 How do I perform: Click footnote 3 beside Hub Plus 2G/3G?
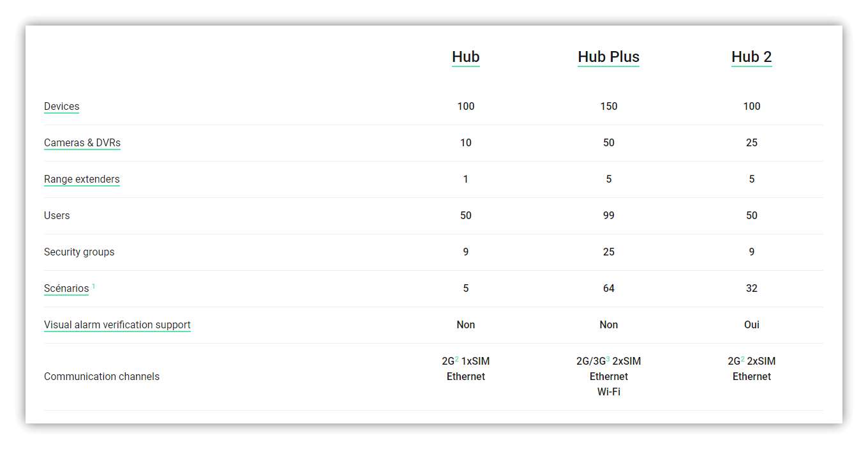tap(608, 359)
